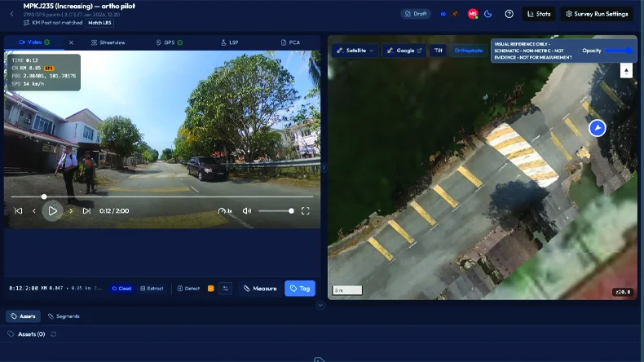Click the Detect button
This screenshot has height=362, width=644.
pos(188,289)
